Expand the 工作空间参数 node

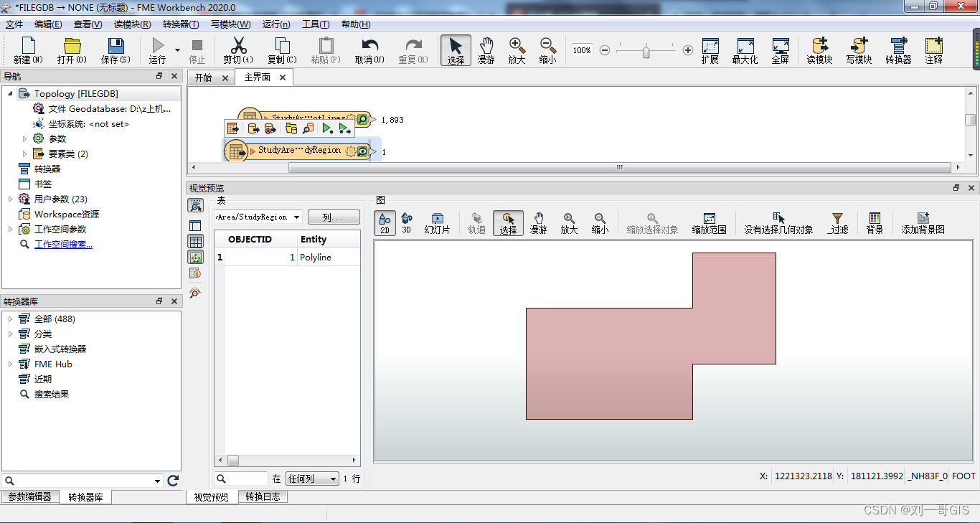(10, 230)
